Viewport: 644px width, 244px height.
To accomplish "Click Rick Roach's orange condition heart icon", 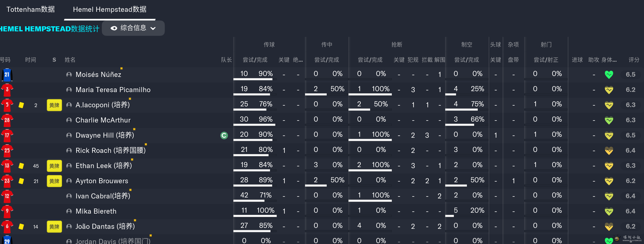I will (x=609, y=151).
